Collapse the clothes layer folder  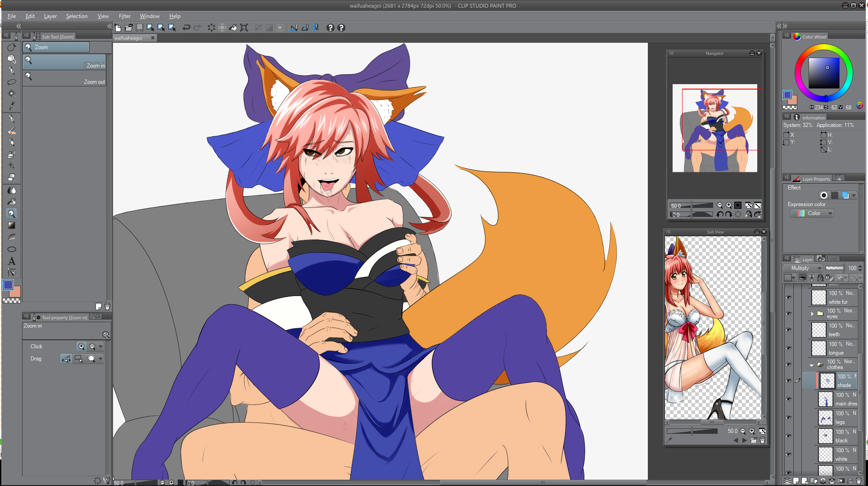[812, 365]
